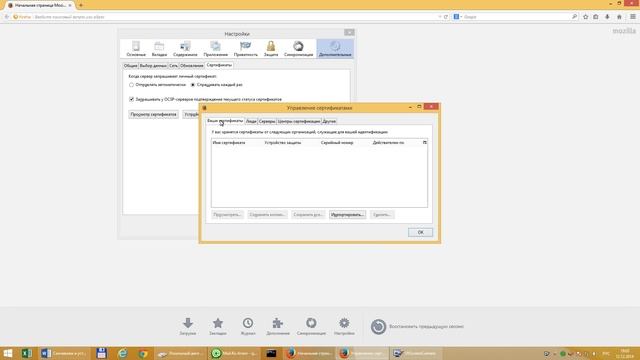Click the reload button in address bar
The width and height of the screenshot is (640, 360).
click(446, 17)
